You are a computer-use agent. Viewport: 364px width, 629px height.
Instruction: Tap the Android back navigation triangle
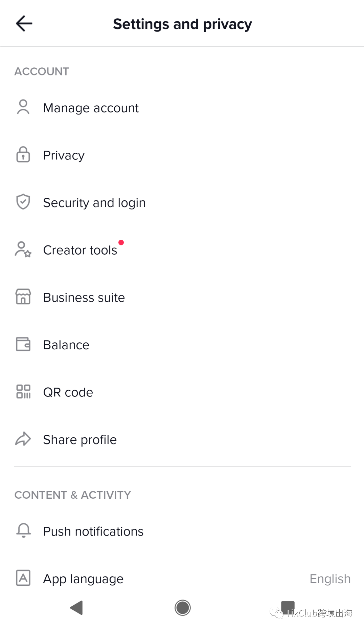[76, 608]
